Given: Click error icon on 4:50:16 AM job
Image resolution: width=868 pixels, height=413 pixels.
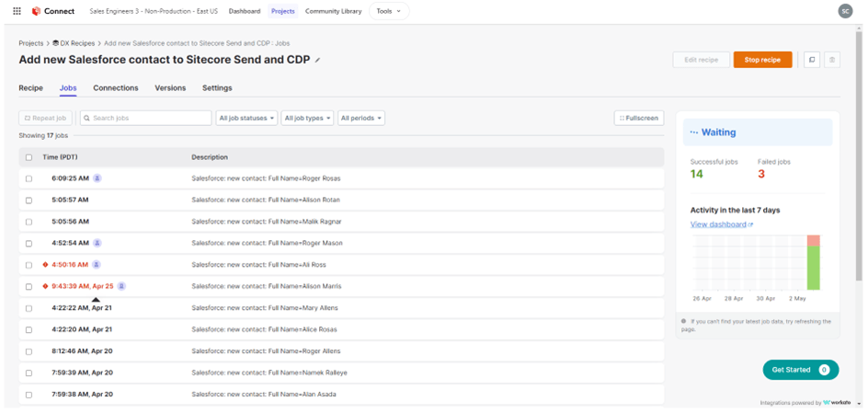Looking at the screenshot, I should (x=45, y=265).
